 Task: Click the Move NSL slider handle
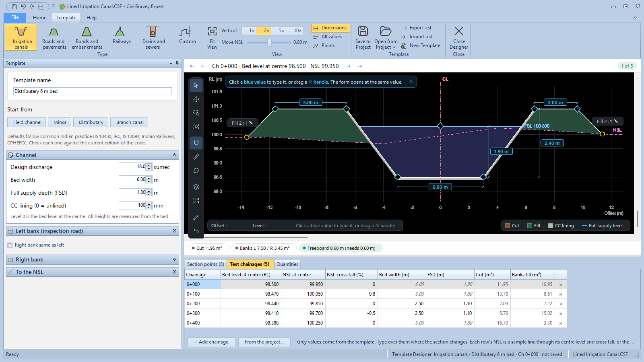coord(269,43)
